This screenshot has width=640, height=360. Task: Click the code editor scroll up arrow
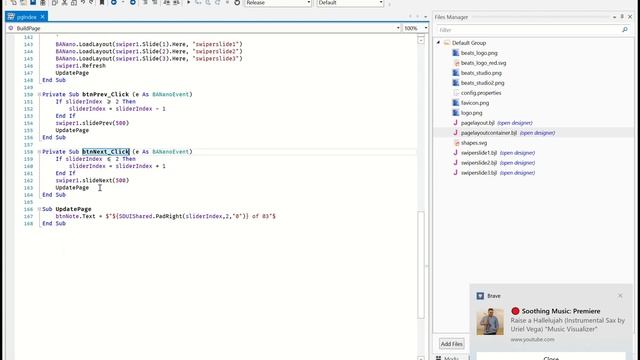(421, 40)
